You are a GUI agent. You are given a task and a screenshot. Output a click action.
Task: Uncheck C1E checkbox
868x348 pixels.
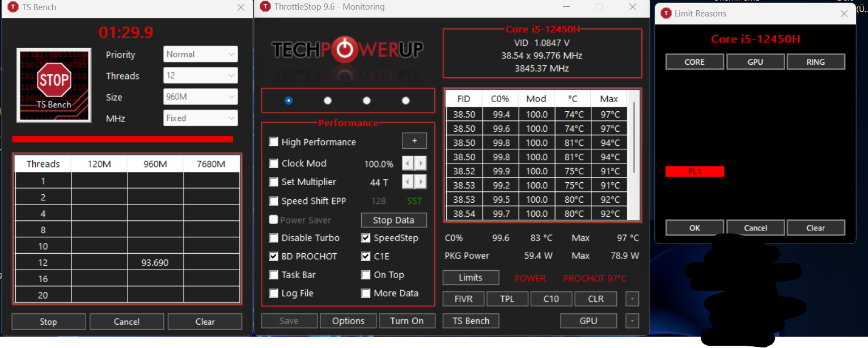click(366, 257)
